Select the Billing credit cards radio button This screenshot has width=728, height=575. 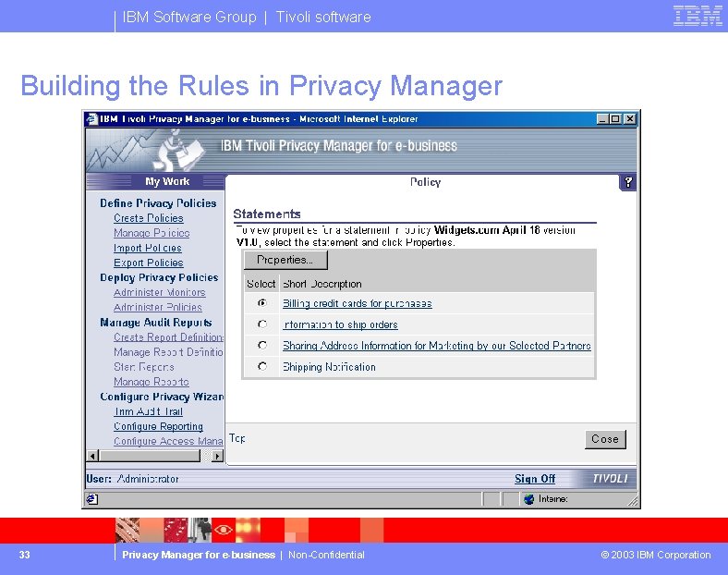click(262, 303)
